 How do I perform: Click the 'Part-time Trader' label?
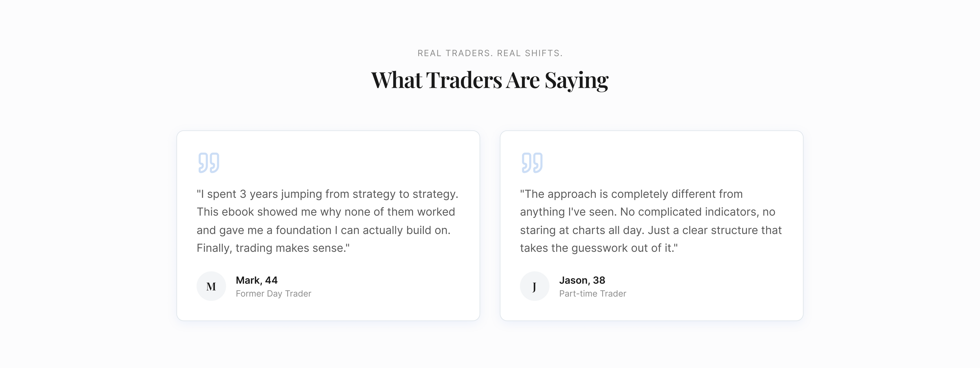[x=592, y=294]
